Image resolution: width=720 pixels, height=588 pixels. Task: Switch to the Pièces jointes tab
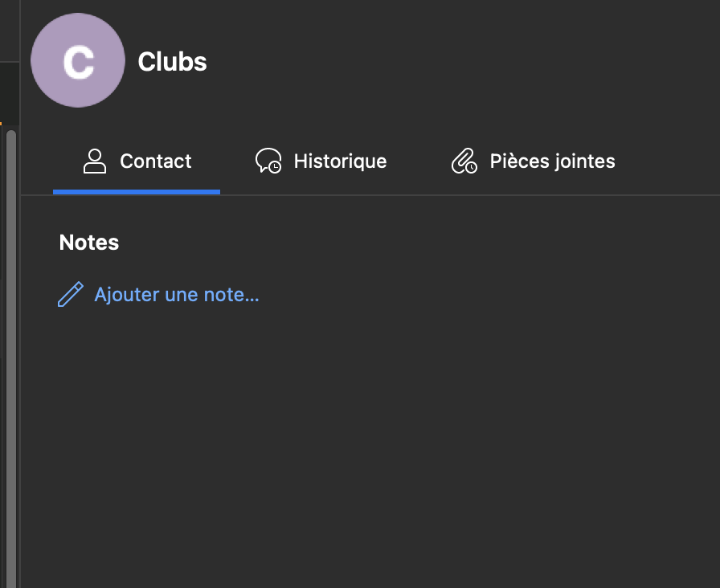(x=552, y=161)
